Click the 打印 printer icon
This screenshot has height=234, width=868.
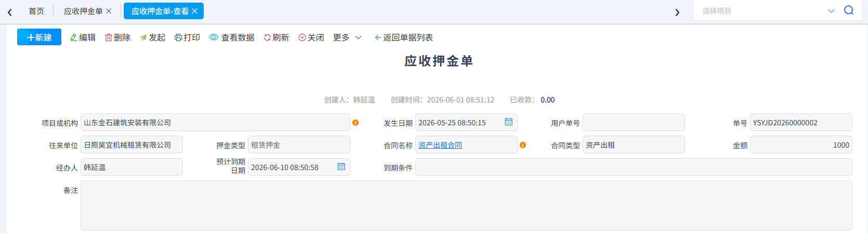178,37
